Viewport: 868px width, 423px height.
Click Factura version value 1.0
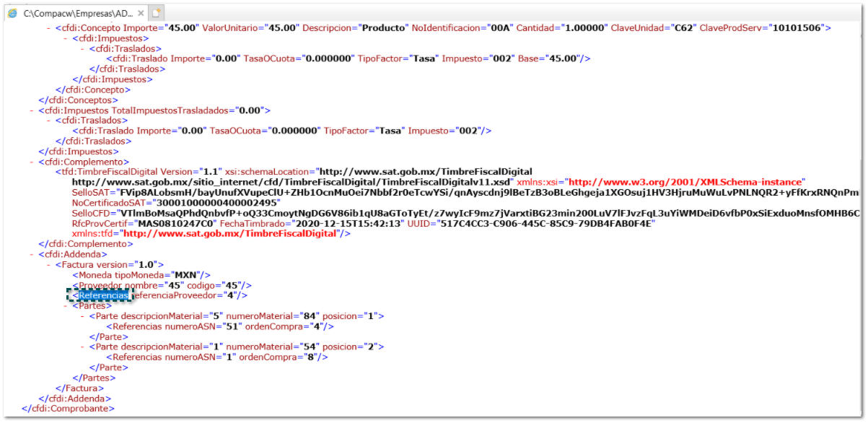pyautogui.click(x=147, y=265)
